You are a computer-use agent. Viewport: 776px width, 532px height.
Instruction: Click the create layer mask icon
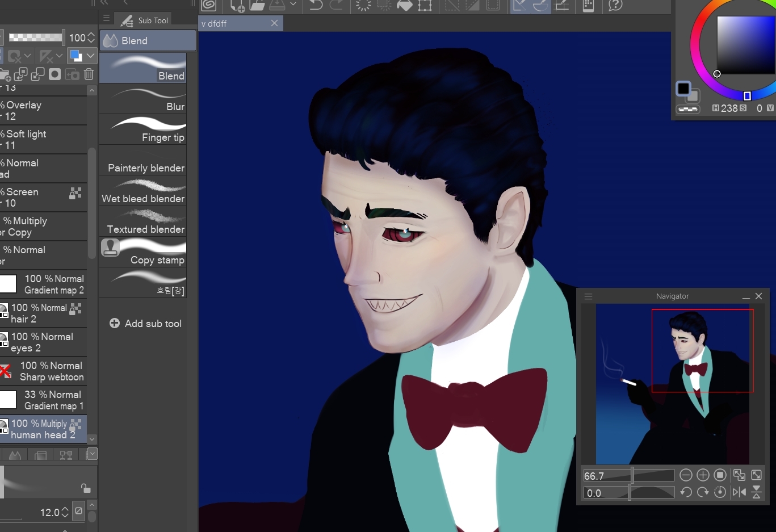54,74
